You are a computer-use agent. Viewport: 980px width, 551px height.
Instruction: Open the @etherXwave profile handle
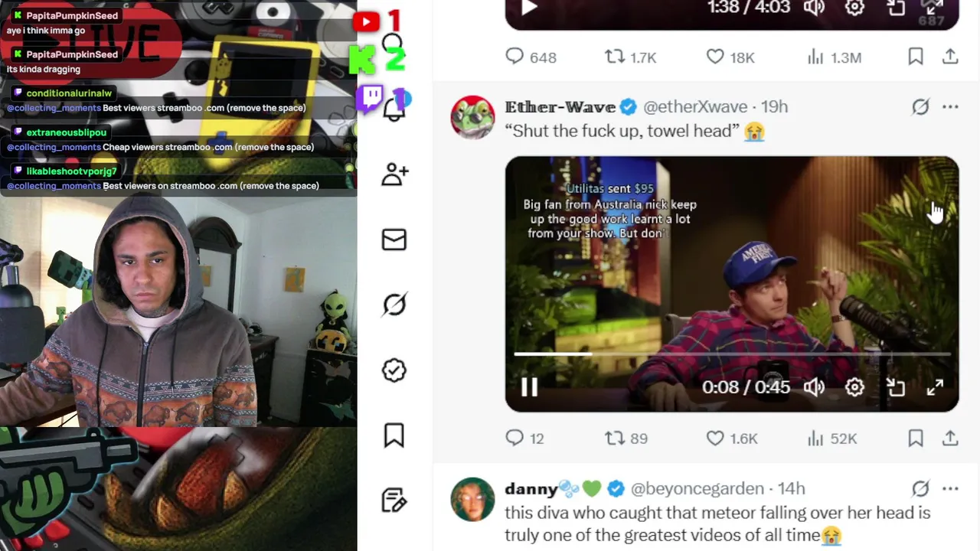tap(695, 107)
